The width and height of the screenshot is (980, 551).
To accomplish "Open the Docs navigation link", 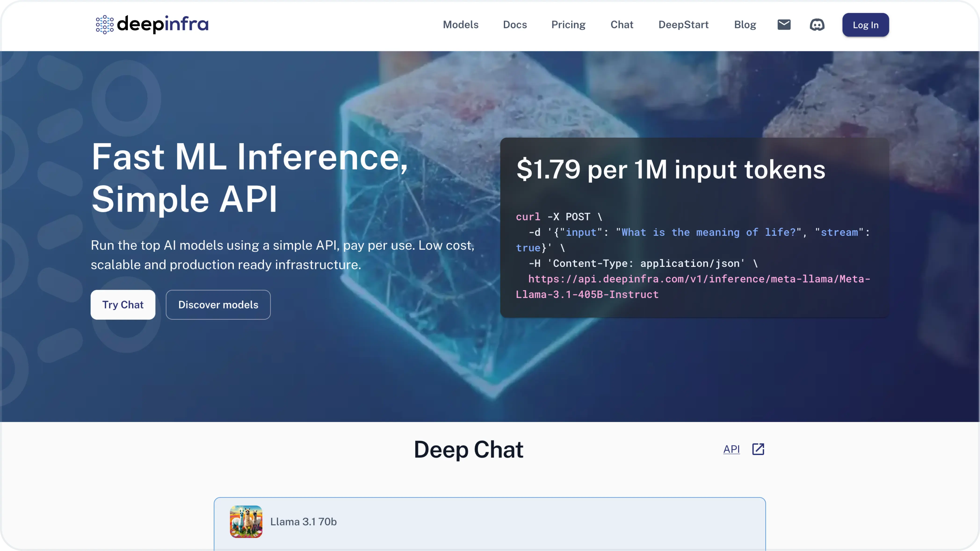I will (x=515, y=25).
